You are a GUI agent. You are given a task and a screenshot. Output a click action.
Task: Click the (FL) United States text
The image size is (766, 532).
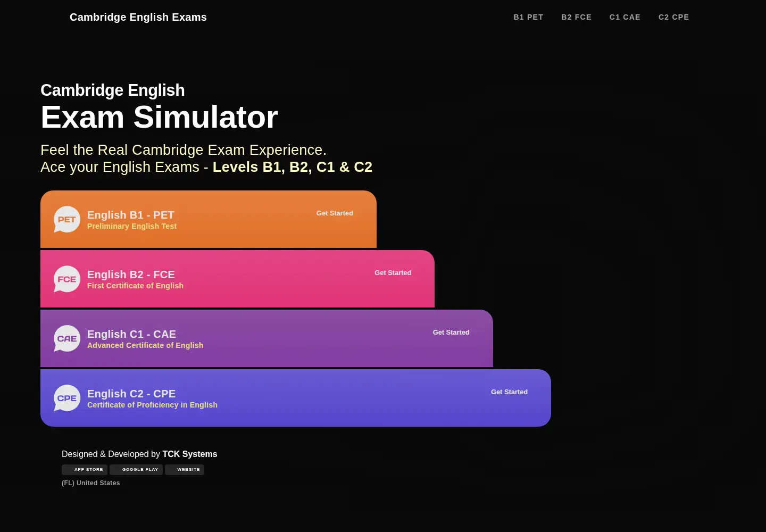91,483
